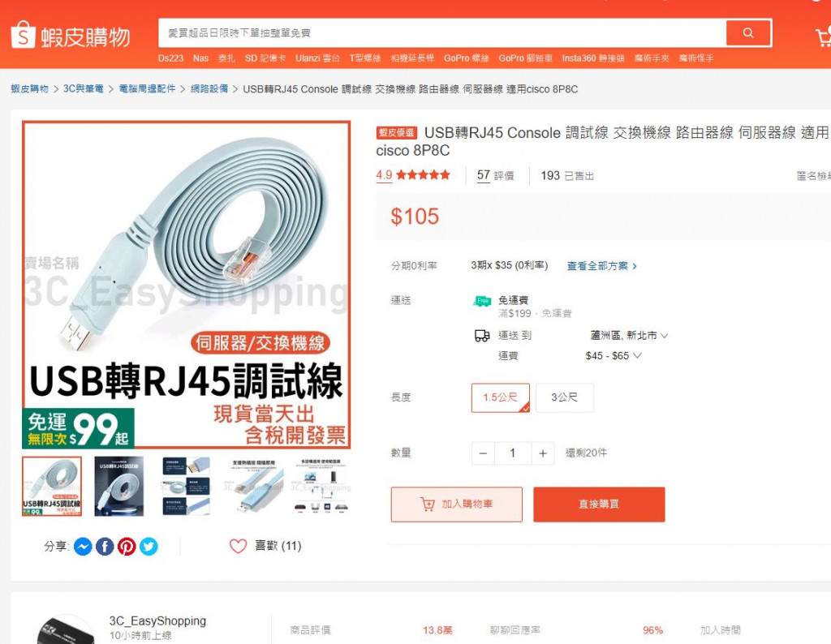Select the second product thumbnail image
The height and width of the screenshot is (644, 831).
point(118,486)
